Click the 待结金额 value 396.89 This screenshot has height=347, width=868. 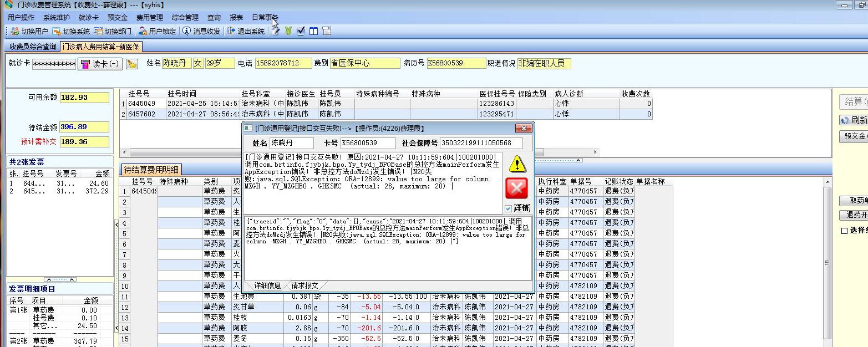tap(84, 127)
